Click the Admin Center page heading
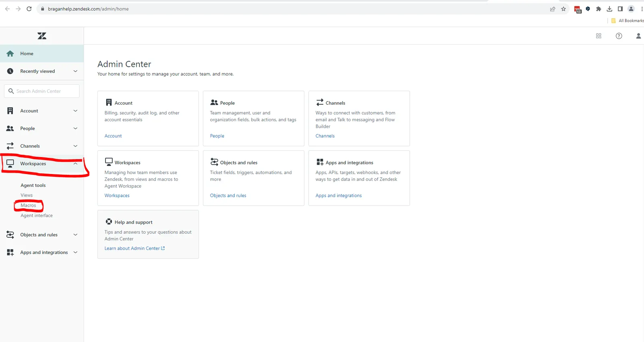 [x=124, y=64]
